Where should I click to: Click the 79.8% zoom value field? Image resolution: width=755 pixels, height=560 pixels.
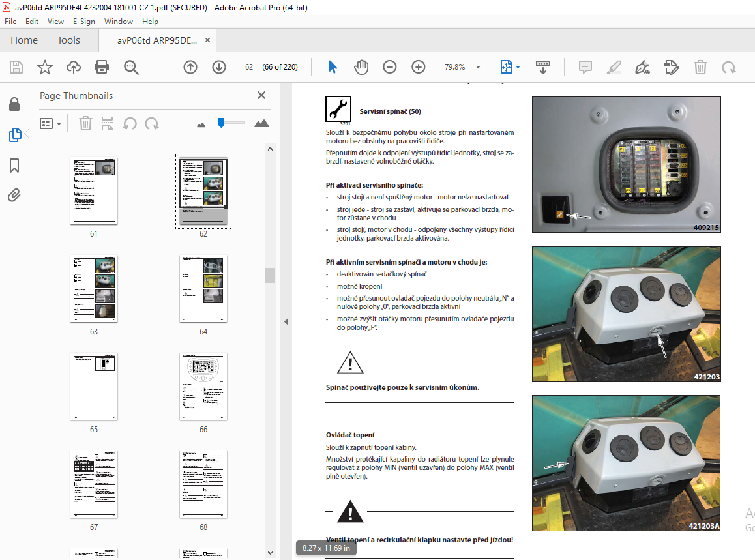pos(454,67)
